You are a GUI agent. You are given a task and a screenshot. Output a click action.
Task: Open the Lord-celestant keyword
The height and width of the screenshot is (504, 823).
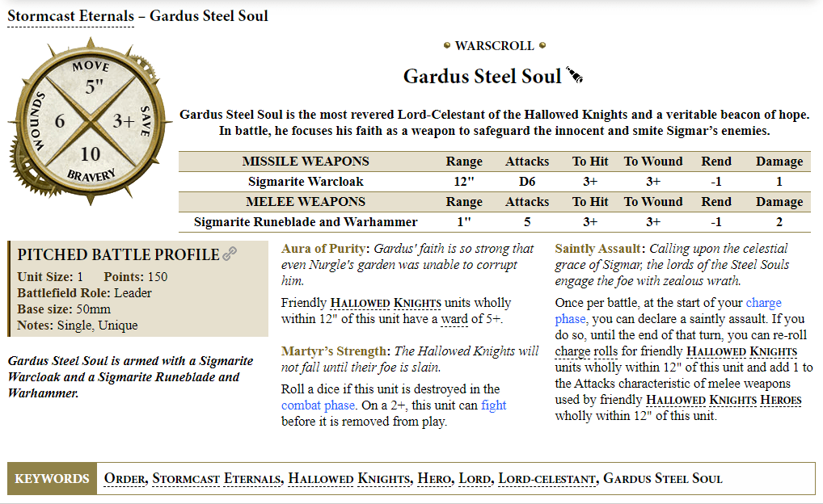pyautogui.click(x=546, y=479)
